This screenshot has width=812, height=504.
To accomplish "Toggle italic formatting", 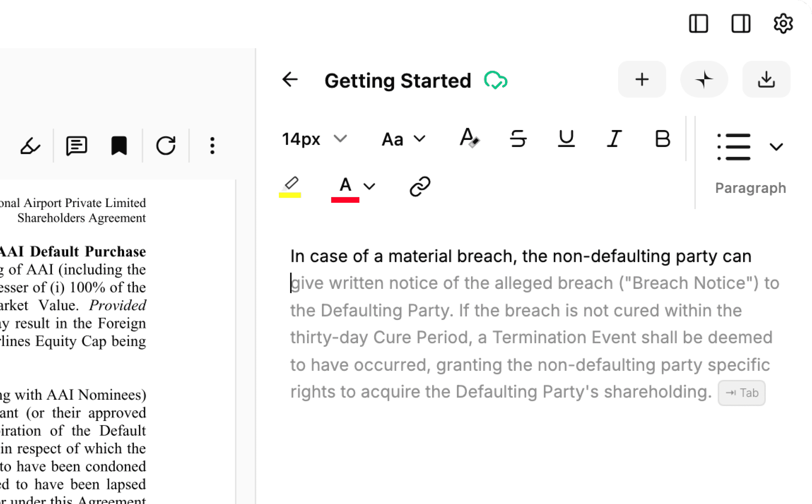I will pos(614,139).
